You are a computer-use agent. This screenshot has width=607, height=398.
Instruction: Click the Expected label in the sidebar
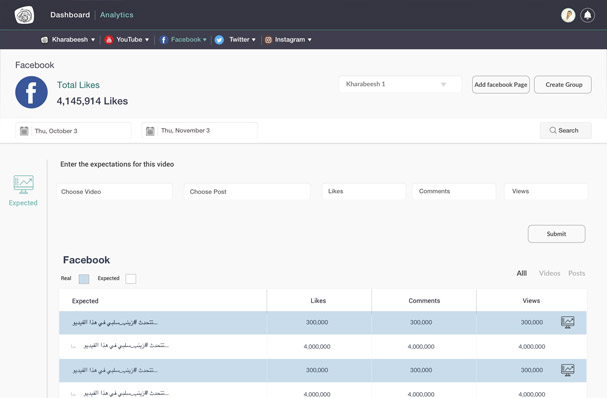(23, 203)
